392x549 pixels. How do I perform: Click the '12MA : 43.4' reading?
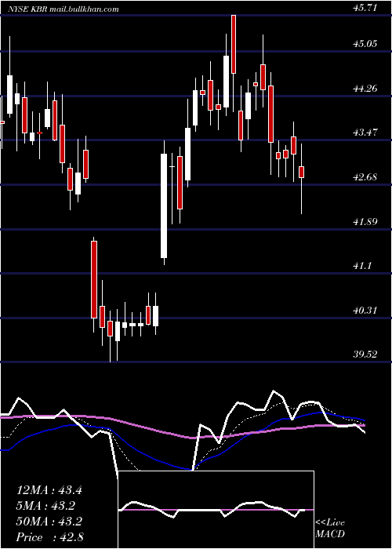click(49, 490)
